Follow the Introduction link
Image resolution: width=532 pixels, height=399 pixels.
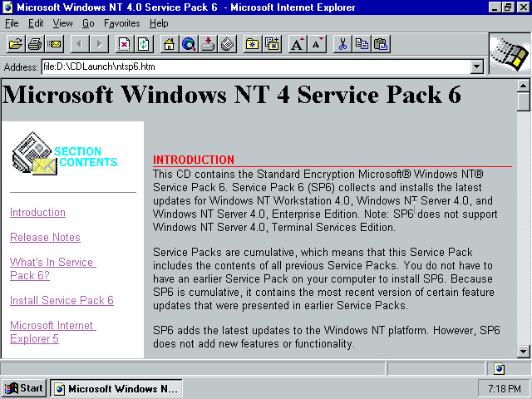(x=37, y=213)
